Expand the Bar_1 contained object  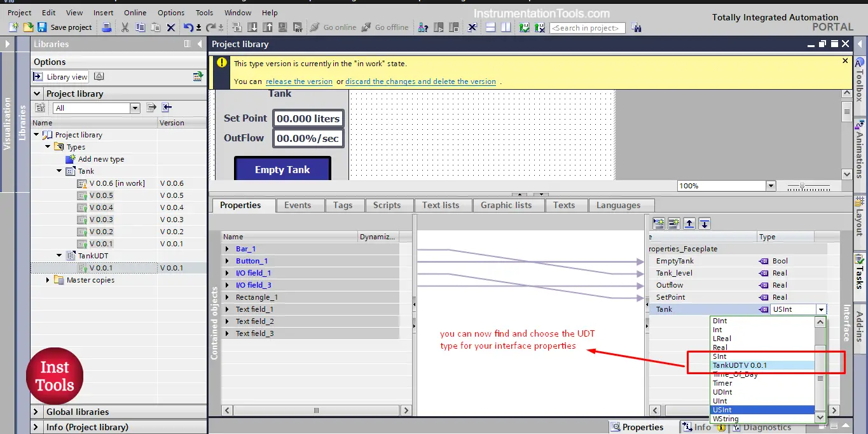tap(227, 249)
